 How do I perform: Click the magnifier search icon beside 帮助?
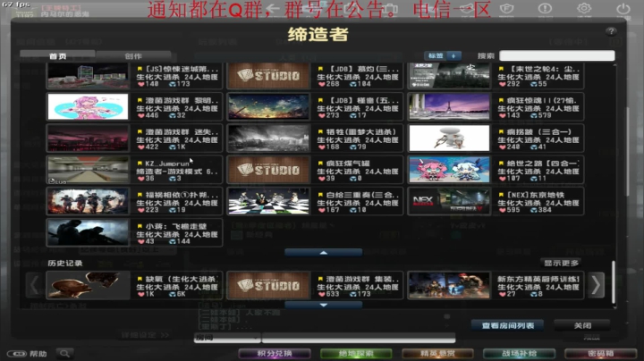point(65,353)
